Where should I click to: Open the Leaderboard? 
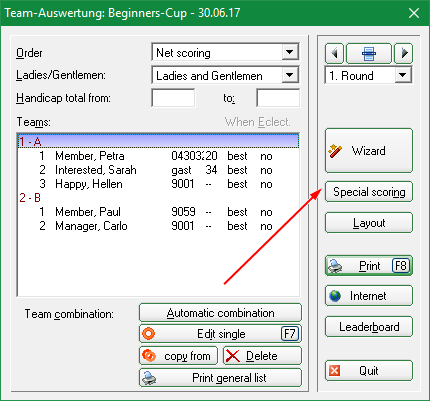(x=369, y=327)
